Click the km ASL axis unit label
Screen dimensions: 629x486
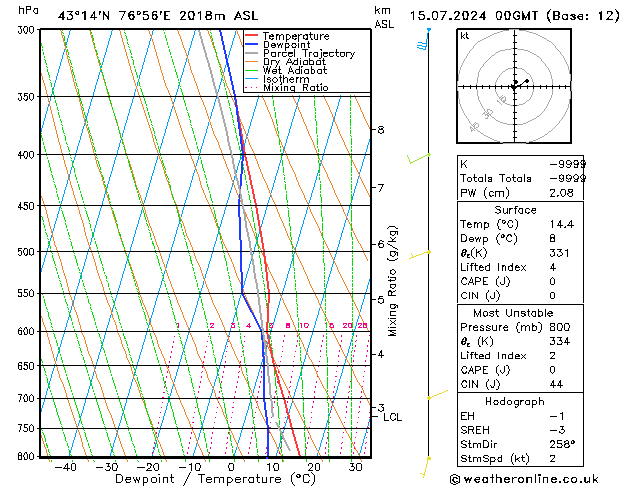coord(384,17)
